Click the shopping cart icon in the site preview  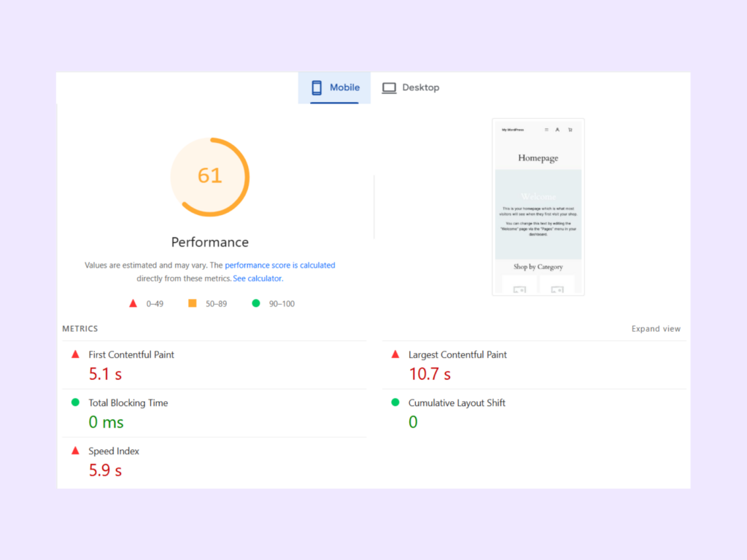pyautogui.click(x=570, y=130)
